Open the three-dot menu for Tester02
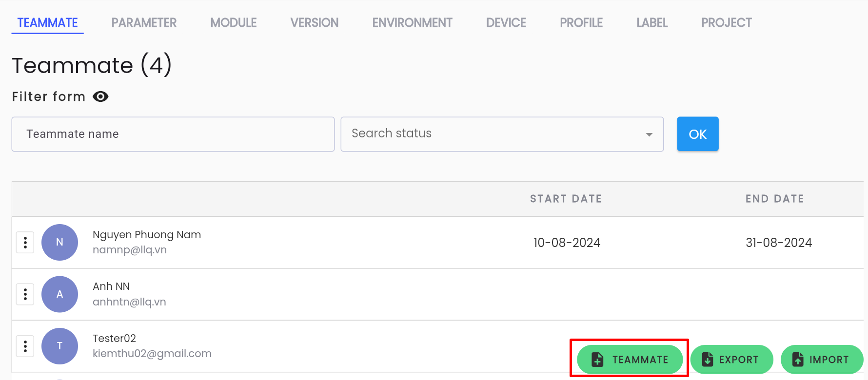Image resolution: width=868 pixels, height=380 pixels. click(25, 346)
